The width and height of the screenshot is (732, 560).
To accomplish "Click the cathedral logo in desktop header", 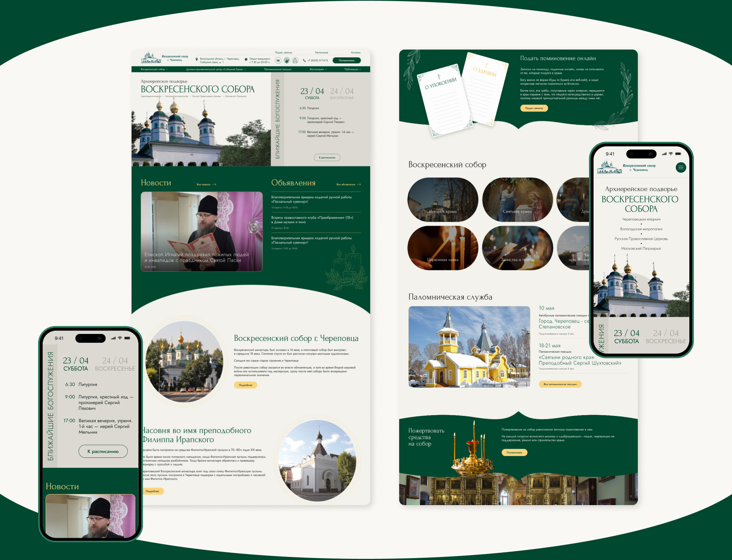I will click(151, 58).
